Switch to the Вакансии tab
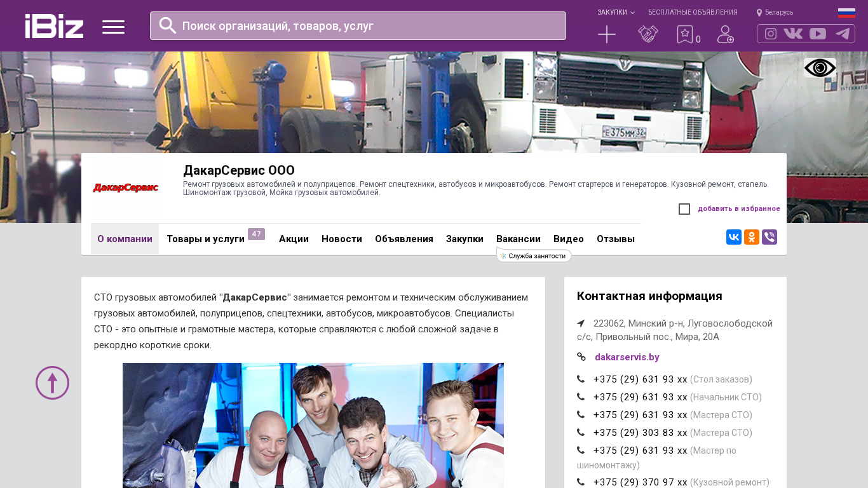Viewport: 868px width, 488px height. (519, 239)
